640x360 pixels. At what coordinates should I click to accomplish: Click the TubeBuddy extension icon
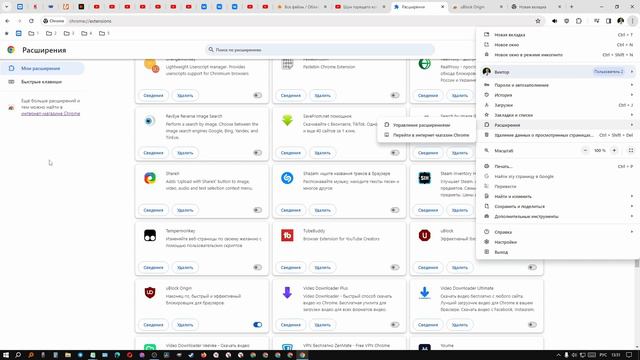point(287,236)
